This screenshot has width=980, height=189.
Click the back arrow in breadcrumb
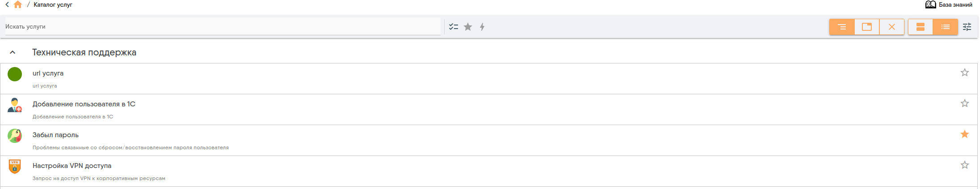click(7, 4)
